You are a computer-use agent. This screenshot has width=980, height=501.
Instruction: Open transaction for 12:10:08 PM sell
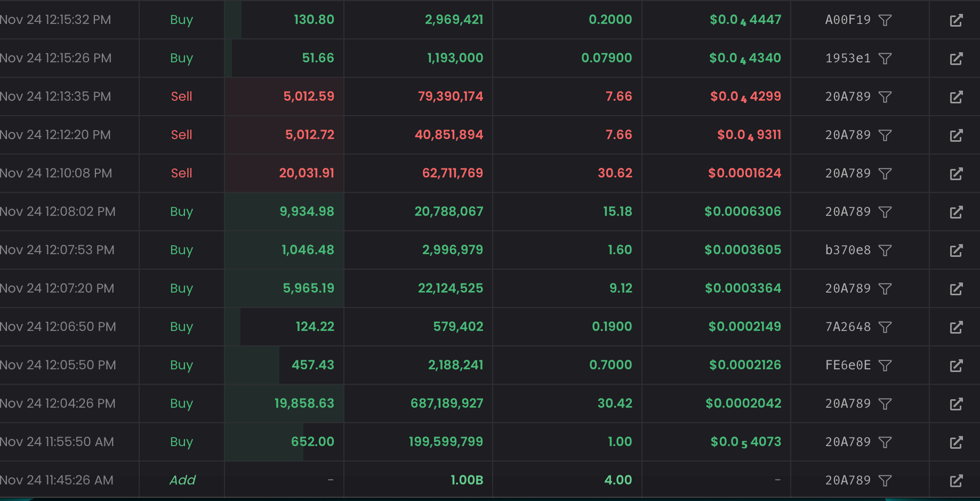pos(956,174)
